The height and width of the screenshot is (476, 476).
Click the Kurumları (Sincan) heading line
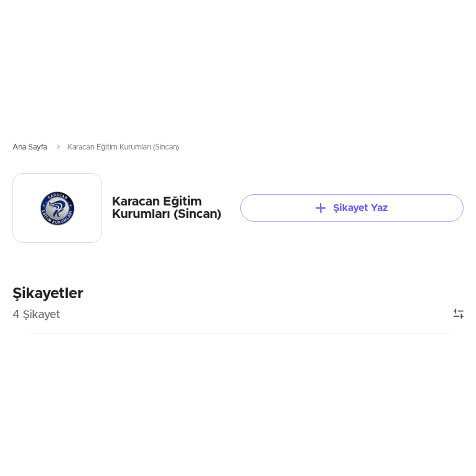[x=167, y=214]
